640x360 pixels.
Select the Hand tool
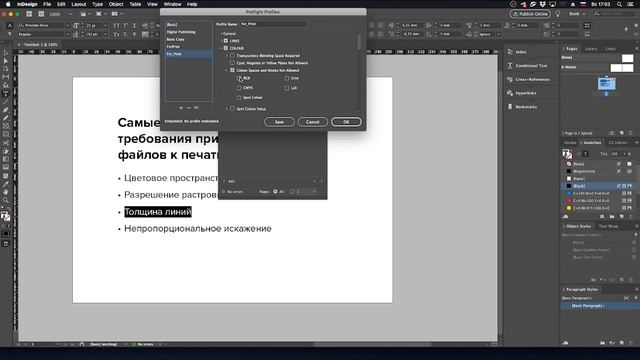(x=6, y=192)
